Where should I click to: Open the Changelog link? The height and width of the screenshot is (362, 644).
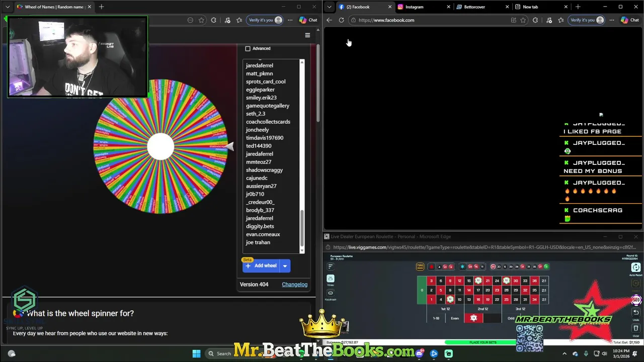[294, 285]
